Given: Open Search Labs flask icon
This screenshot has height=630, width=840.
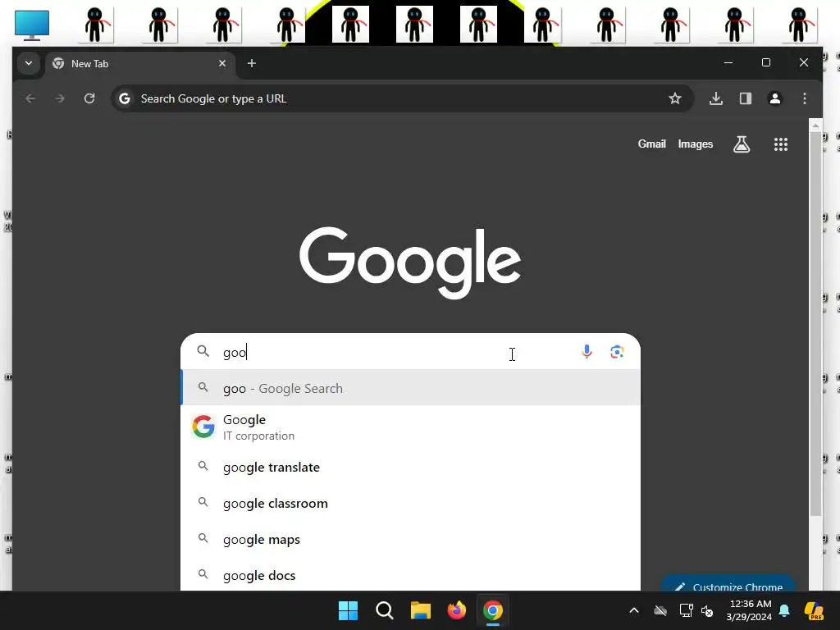Looking at the screenshot, I should tap(742, 144).
